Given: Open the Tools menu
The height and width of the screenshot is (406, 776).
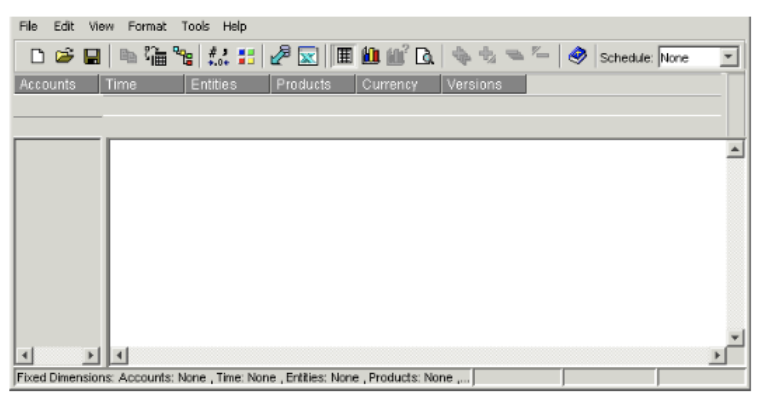Looking at the screenshot, I should pos(195,26).
